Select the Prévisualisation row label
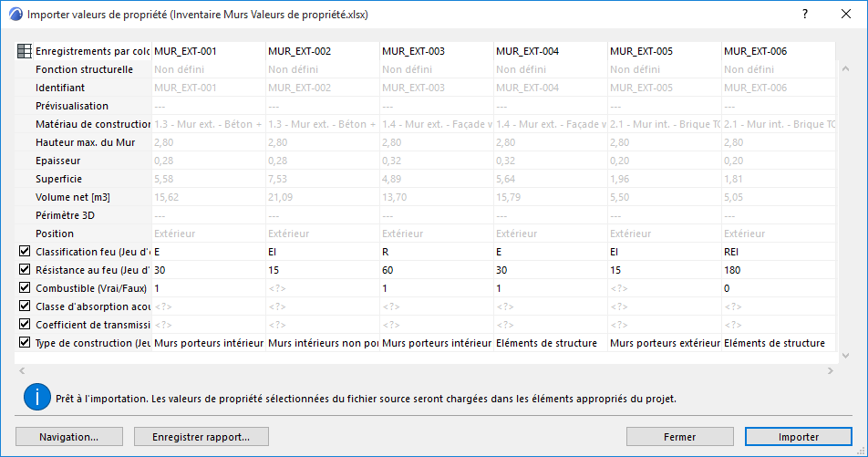The image size is (868, 457). coord(72,106)
